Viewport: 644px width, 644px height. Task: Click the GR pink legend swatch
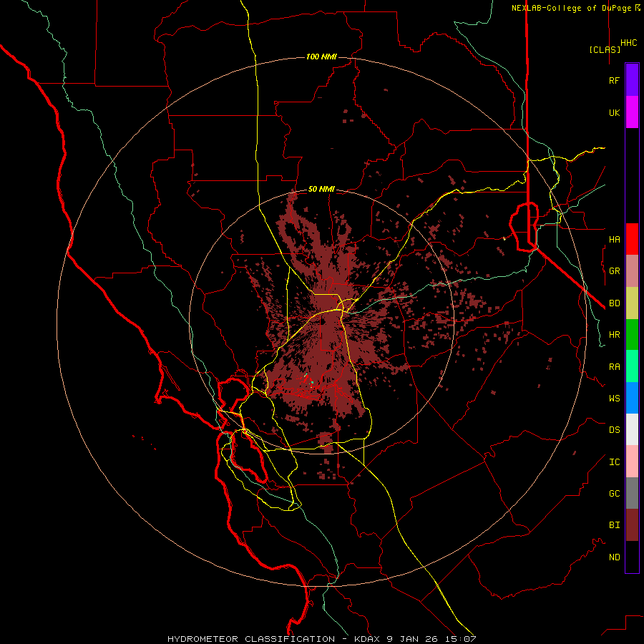click(x=632, y=271)
